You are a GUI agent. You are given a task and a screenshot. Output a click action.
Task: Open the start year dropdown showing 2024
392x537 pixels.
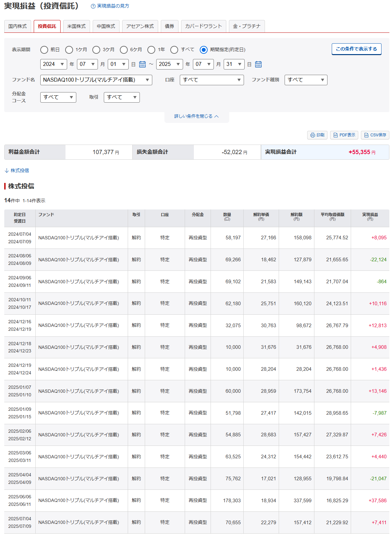[54, 64]
